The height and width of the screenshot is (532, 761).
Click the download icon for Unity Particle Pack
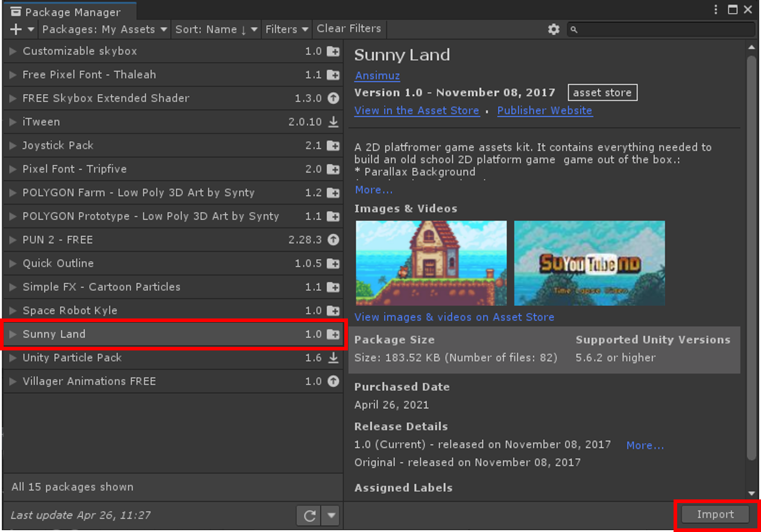click(x=333, y=358)
